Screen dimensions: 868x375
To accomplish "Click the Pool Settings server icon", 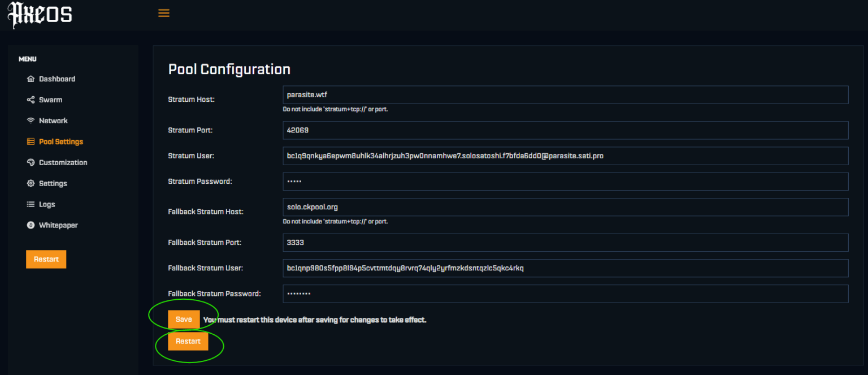I will click(x=31, y=142).
